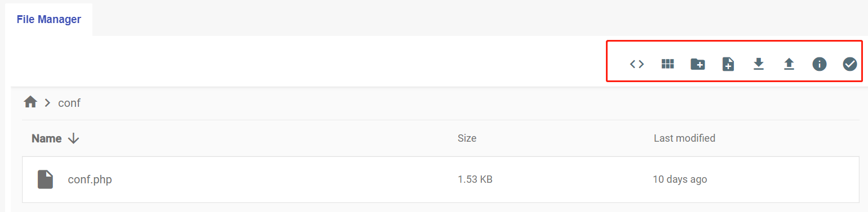Click the 1.53 KB size cell

[475, 180]
